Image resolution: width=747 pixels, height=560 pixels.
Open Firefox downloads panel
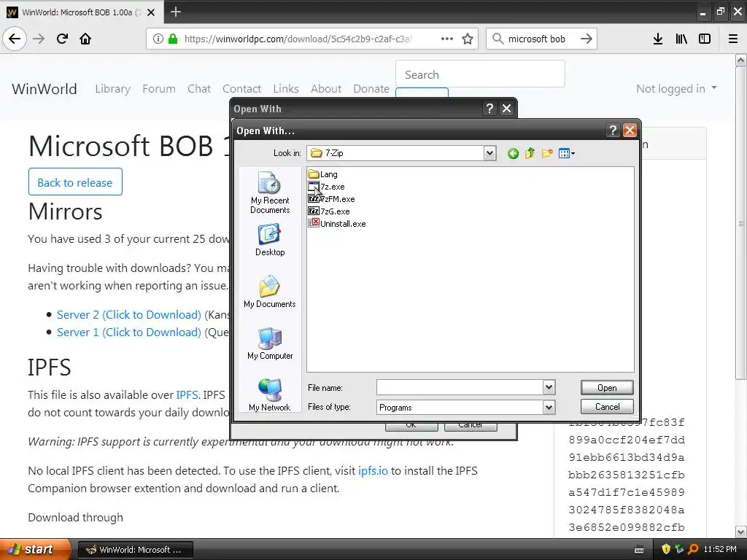click(658, 39)
